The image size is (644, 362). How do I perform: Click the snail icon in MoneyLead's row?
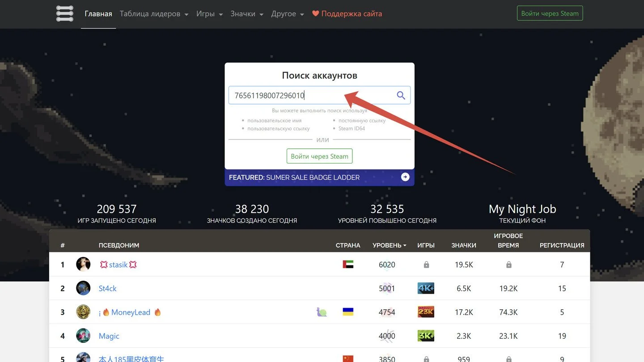(322, 312)
